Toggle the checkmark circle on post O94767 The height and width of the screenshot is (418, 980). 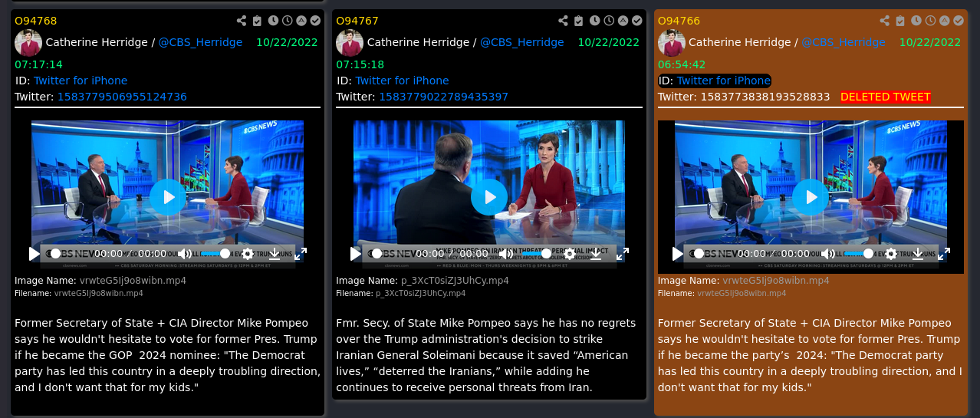click(x=636, y=21)
